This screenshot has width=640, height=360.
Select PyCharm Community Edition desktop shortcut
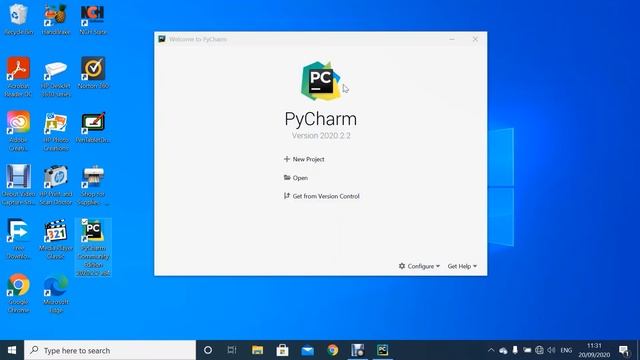93,247
